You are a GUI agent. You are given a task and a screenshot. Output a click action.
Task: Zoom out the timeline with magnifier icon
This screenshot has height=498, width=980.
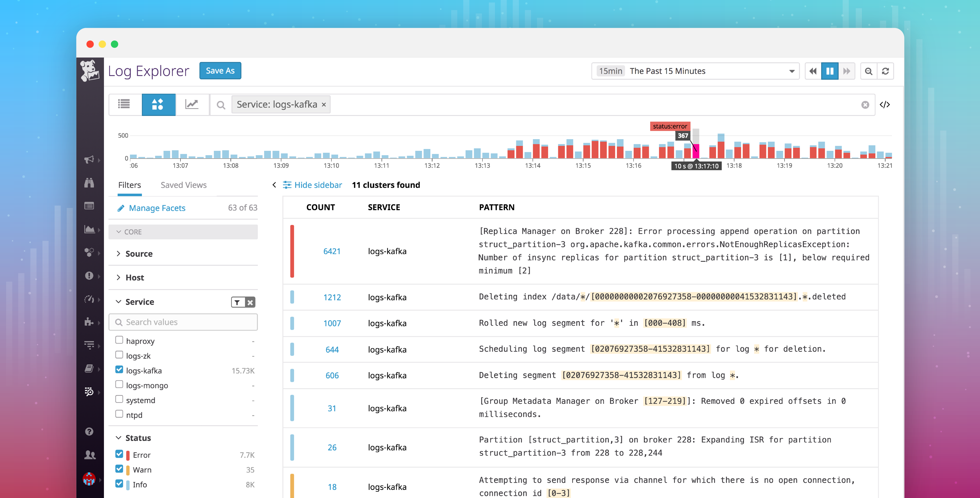(869, 71)
